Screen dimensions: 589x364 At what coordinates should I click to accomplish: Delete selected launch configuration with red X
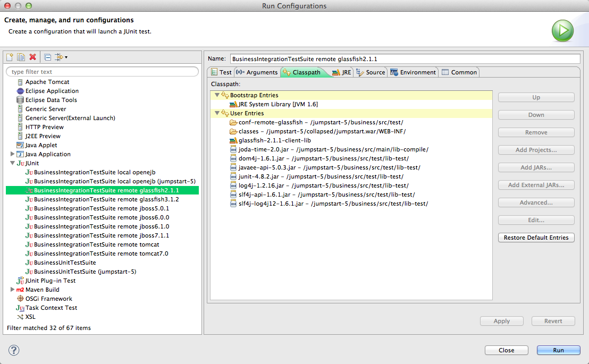click(32, 57)
